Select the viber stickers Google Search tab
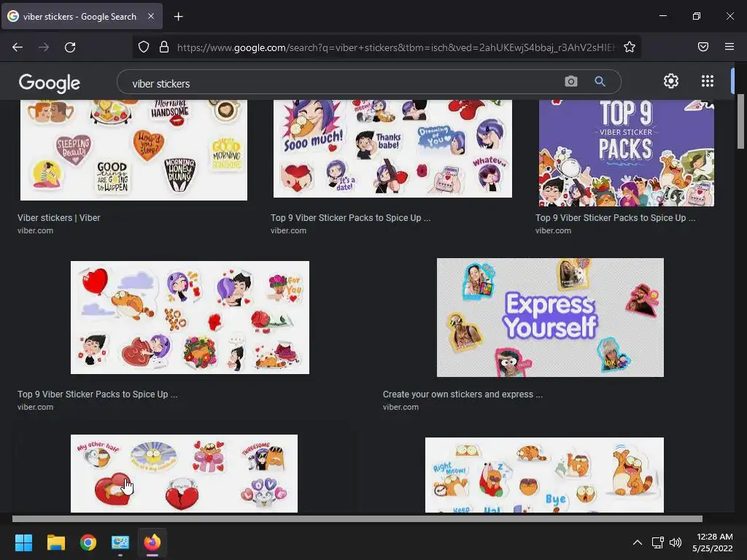The width and height of the screenshot is (747, 560). tap(82, 16)
